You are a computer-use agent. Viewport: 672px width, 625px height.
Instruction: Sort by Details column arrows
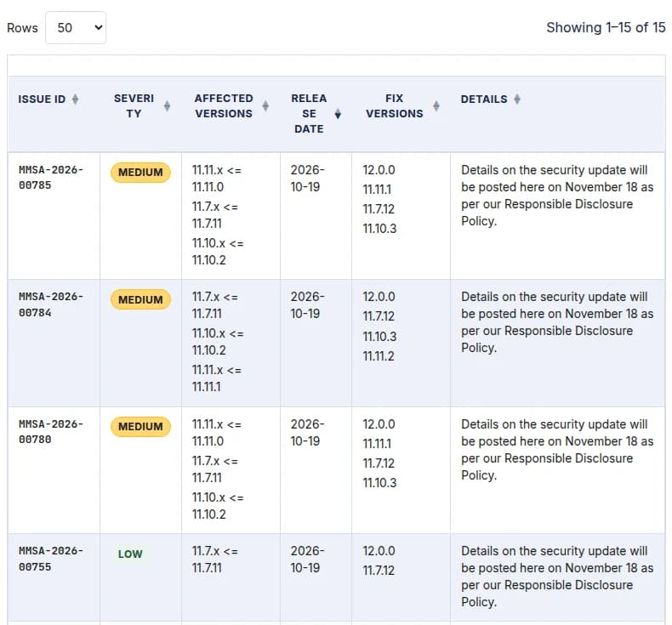[517, 99]
